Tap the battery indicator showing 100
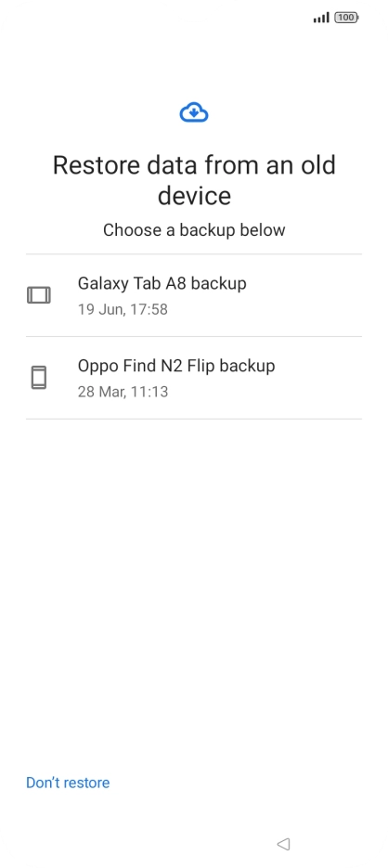This screenshot has height=868, width=388. click(346, 18)
